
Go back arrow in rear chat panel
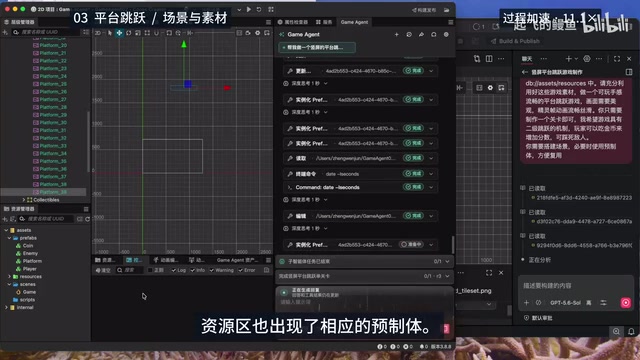(525, 72)
